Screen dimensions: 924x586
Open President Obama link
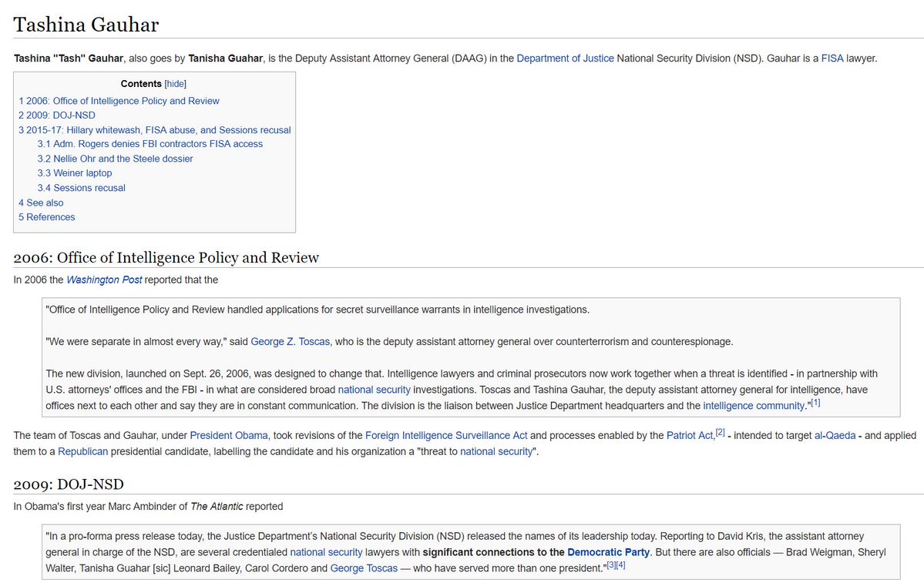tap(229, 436)
